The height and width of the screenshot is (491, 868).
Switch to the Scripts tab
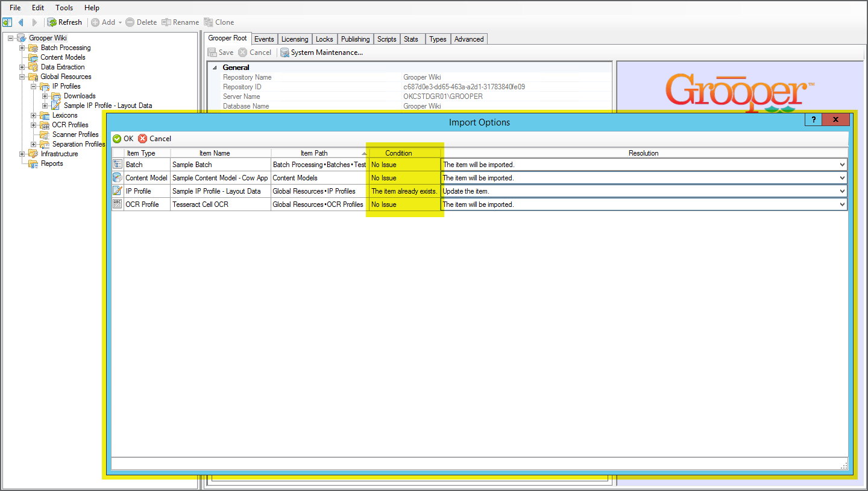(387, 39)
